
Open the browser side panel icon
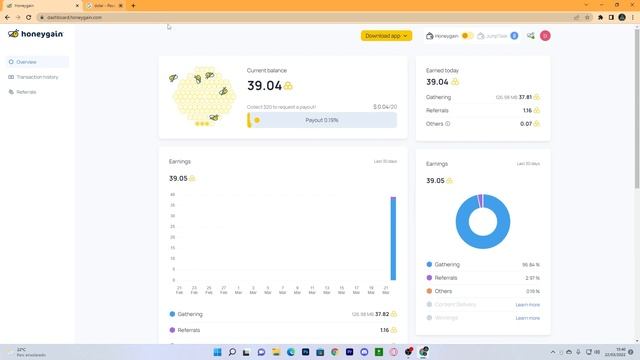point(611,18)
